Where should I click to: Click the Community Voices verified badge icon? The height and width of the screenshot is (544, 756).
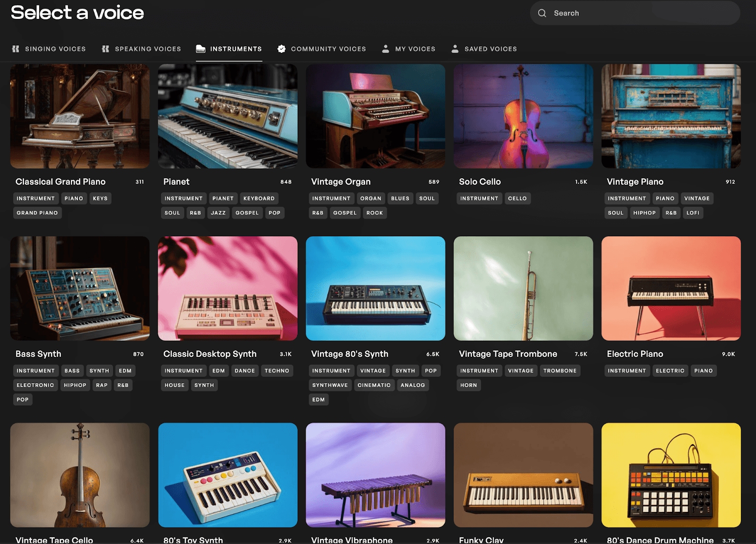tap(281, 48)
